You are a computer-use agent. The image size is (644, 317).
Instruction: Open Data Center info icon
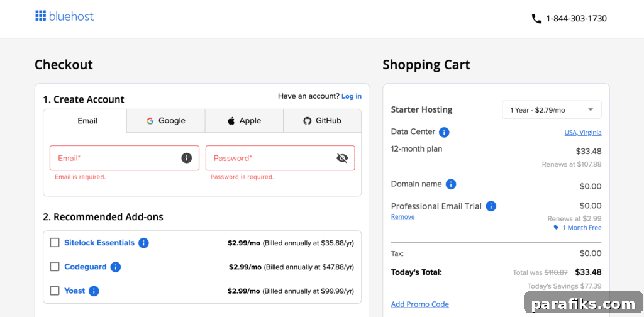[x=444, y=132]
